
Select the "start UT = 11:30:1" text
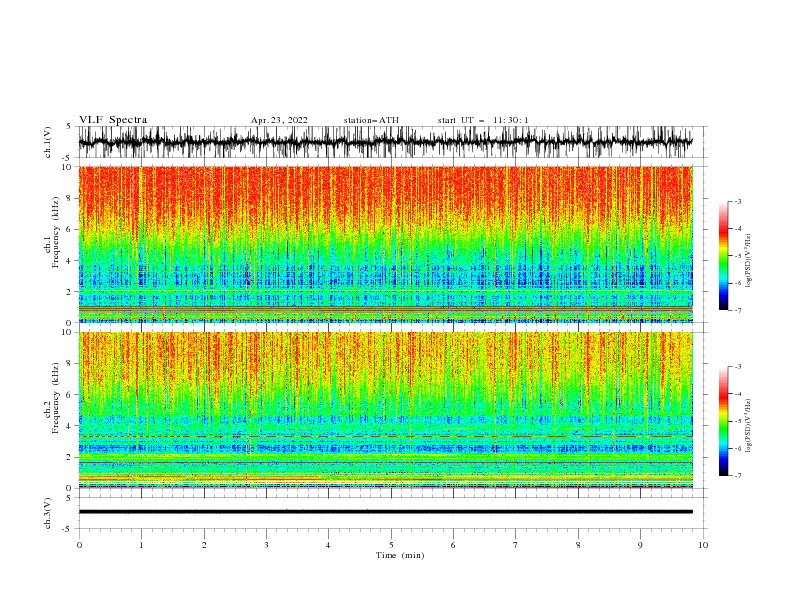click(483, 120)
